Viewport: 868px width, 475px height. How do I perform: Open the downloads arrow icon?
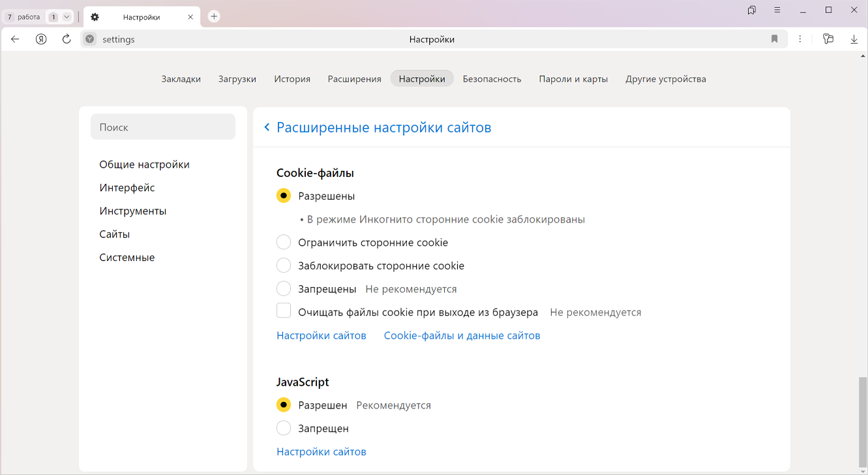click(854, 39)
